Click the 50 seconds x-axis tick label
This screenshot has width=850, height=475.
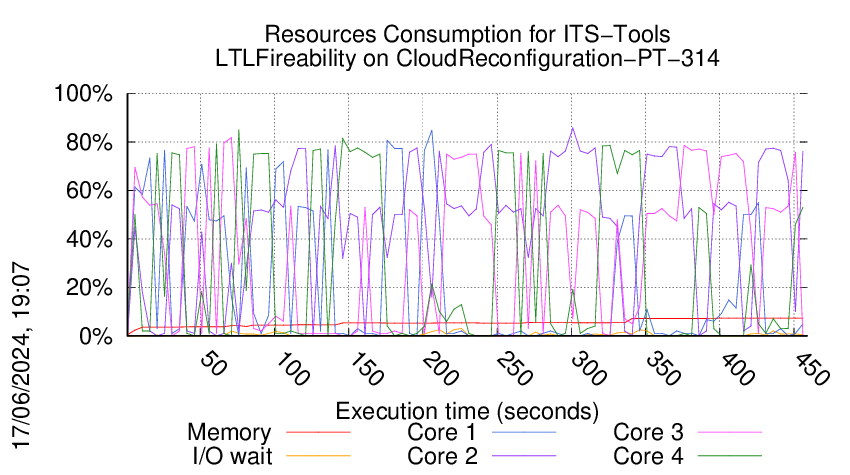point(213,364)
